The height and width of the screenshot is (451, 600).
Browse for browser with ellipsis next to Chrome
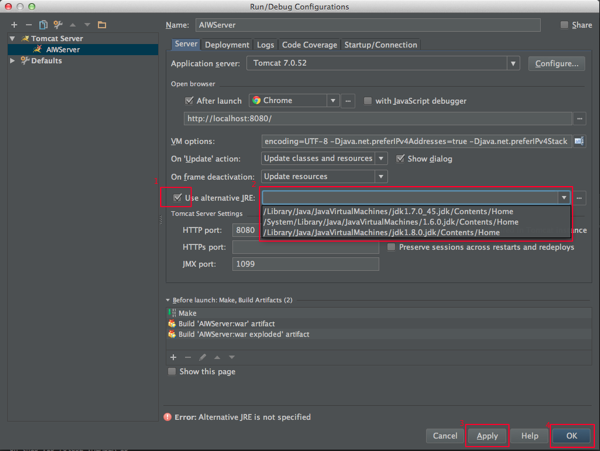pos(348,101)
